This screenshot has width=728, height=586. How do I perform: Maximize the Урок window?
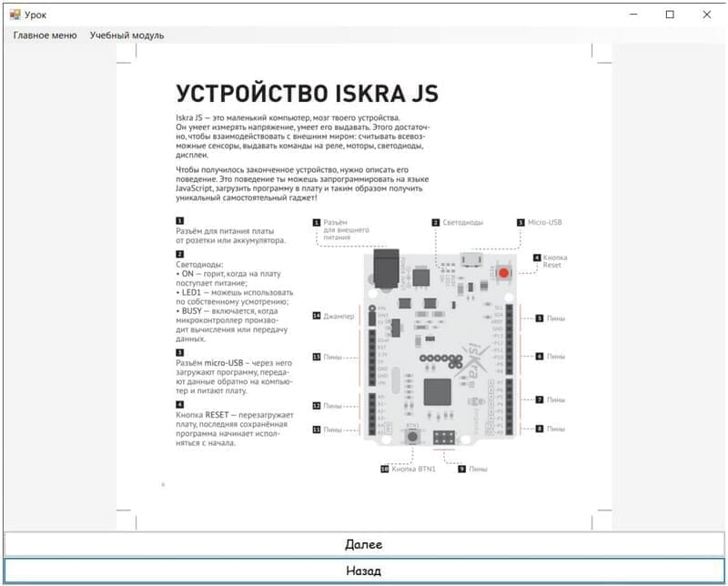coord(670,15)
